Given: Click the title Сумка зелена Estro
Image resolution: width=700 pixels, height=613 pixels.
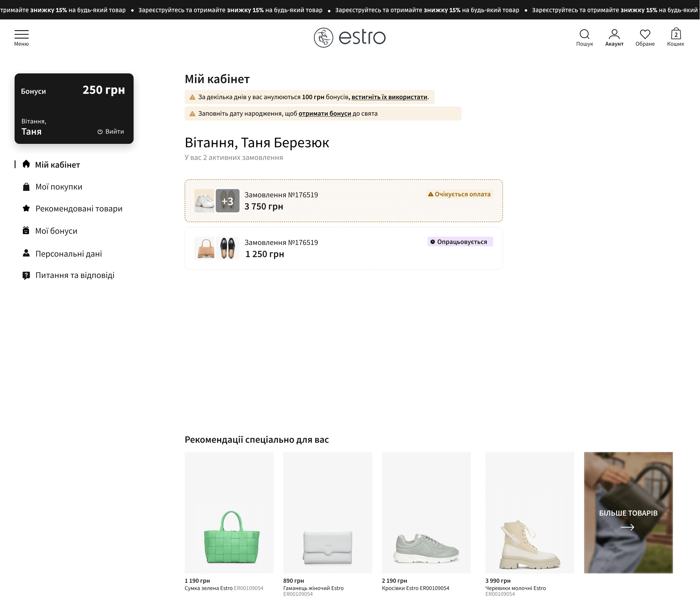Looking at the screenshot, I should pos(209,588).
